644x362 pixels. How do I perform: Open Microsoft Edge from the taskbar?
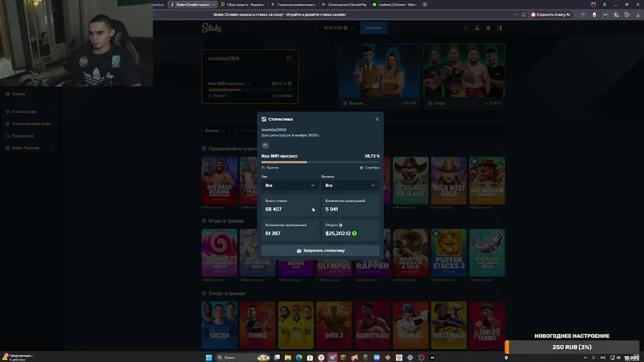click(x=299, y=357)
